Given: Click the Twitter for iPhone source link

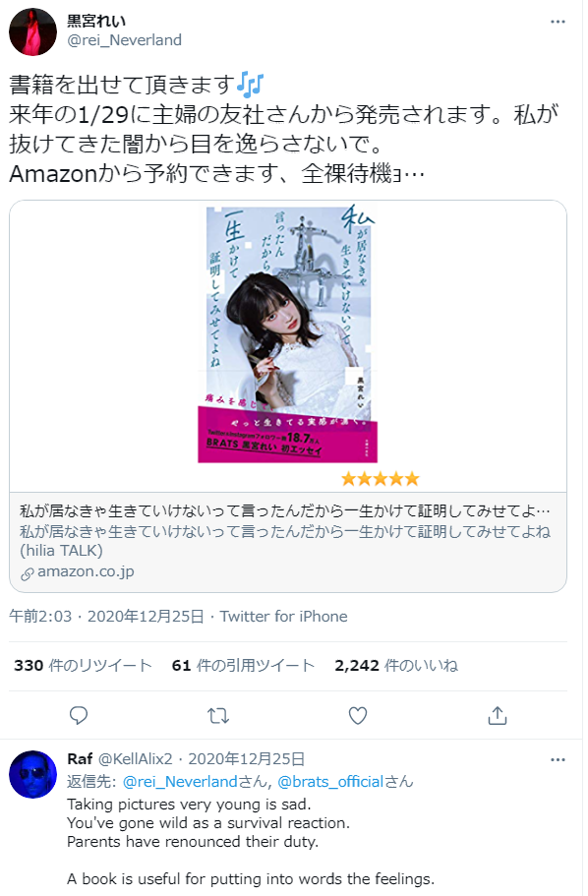Looking at the screenshot, I should [283, 617].
